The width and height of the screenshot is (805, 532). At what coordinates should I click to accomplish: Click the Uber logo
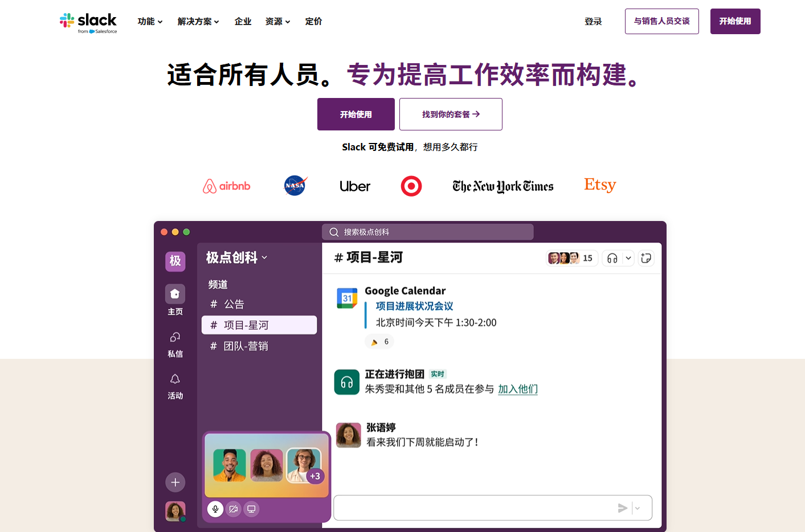[x=355, y=186]
